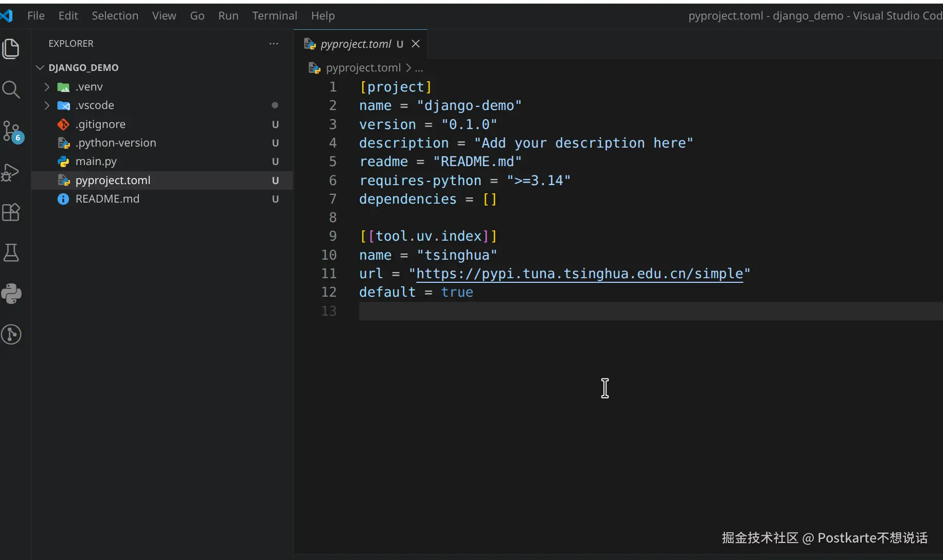Open Source Control view with 6 changes

12,132
